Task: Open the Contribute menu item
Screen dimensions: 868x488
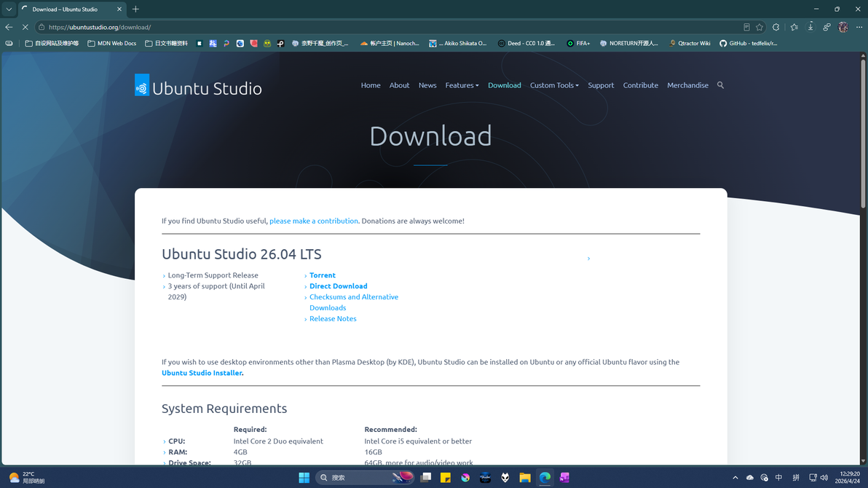Action: (x=641, y=85)
